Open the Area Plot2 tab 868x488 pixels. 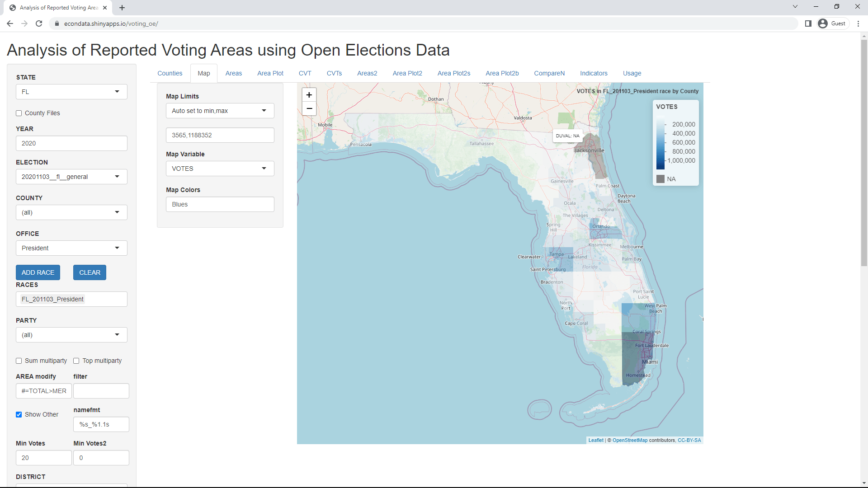click(407, 73)
